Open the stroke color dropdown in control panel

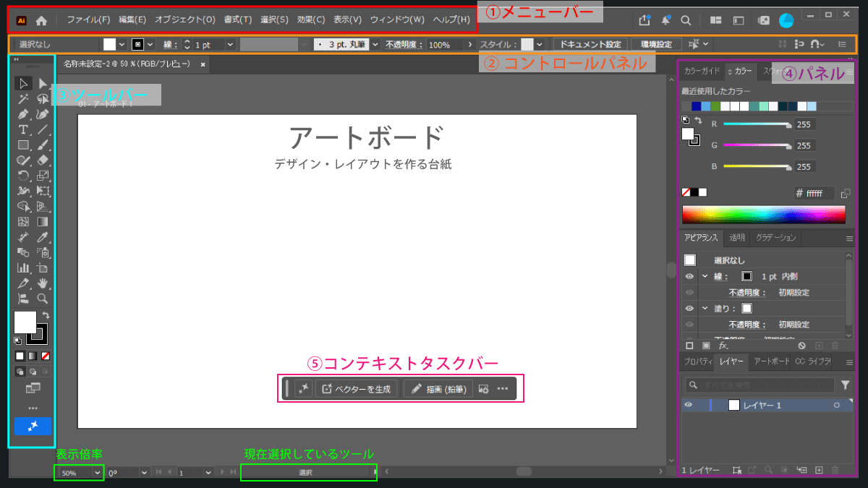click(150, 45)
